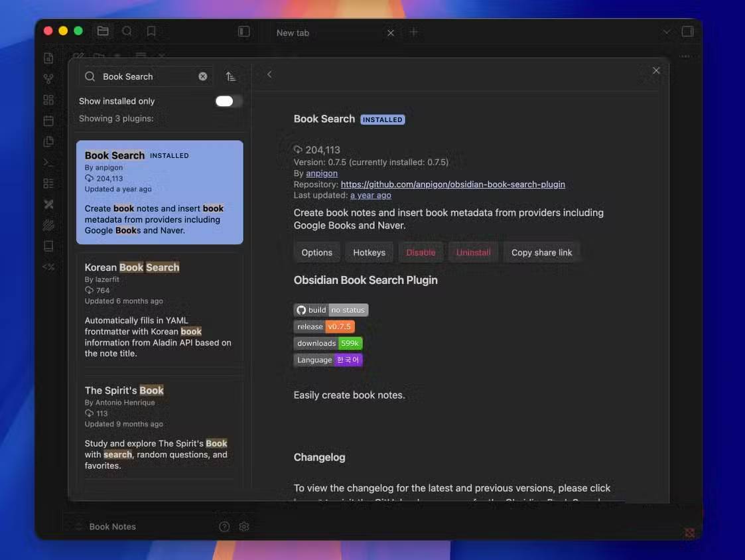Viewport: 745px width, 560px height.
Task: Open the Bookmarks icon in top bar
Action: click(151, 31)
